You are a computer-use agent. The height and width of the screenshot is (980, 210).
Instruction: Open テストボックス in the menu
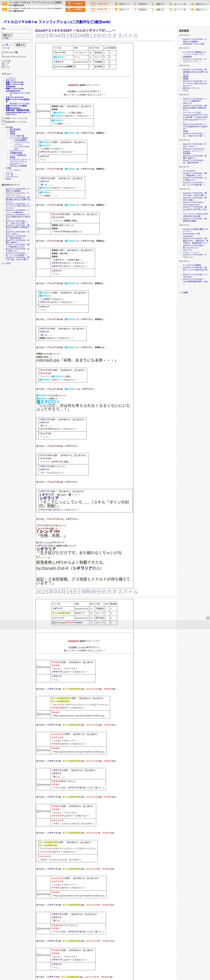pyautogui.click(x=12, y=177)
